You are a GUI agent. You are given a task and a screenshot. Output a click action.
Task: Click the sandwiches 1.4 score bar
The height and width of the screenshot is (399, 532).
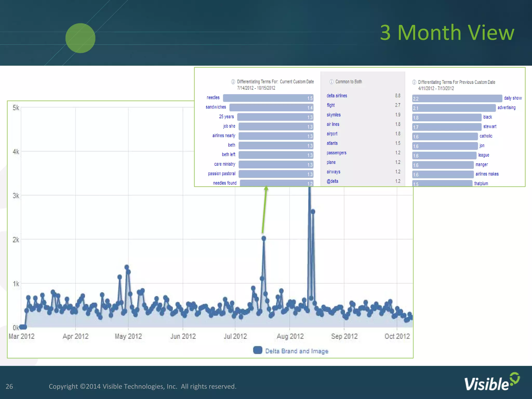271,108
